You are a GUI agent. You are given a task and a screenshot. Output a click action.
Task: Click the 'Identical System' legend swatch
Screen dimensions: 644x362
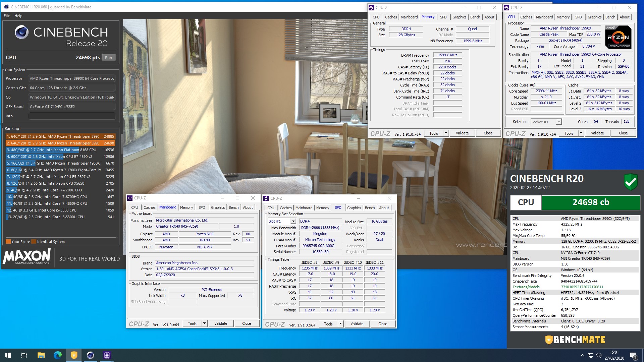(34, 242)
